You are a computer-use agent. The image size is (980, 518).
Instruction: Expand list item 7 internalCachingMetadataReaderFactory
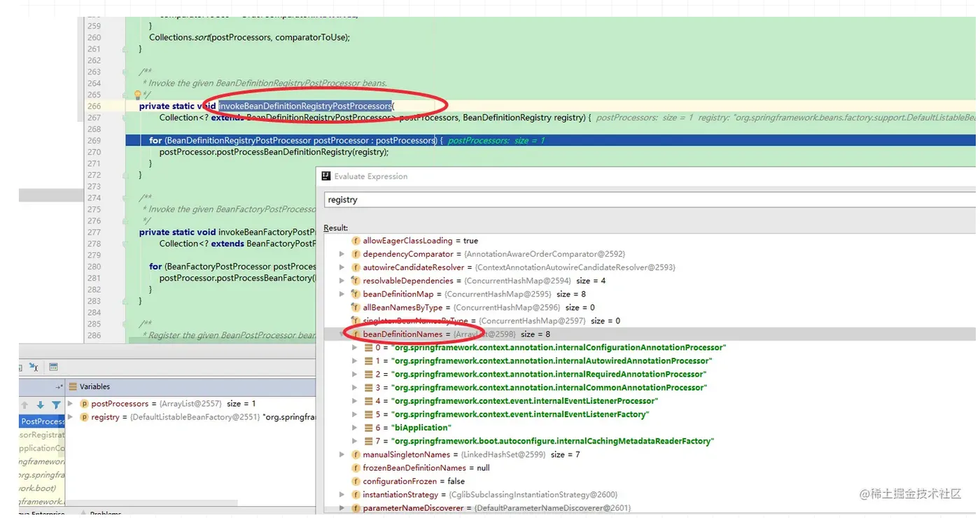click(356, 442)
